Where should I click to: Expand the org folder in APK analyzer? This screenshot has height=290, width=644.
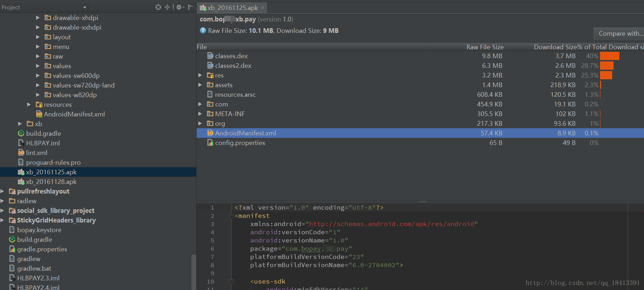click(x=200, y=124)
